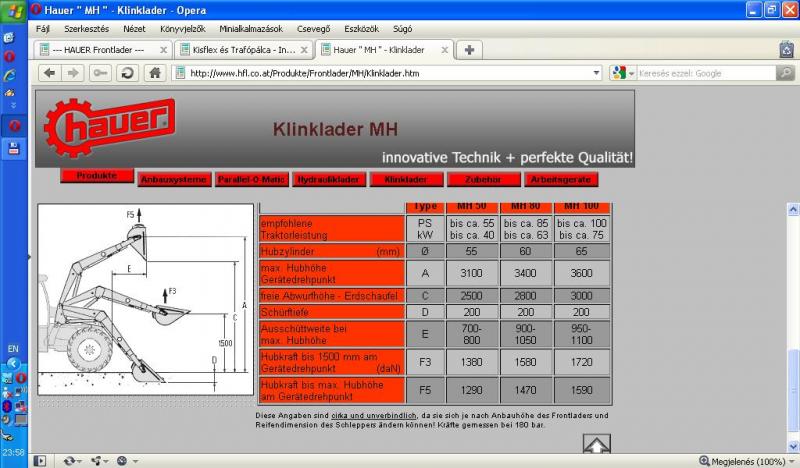The width and height of the screenshot is (800, 468).
Task: Switch to the Hauer MH Klinklader tab
Action: pyautogui.click(x=384, y=50)
